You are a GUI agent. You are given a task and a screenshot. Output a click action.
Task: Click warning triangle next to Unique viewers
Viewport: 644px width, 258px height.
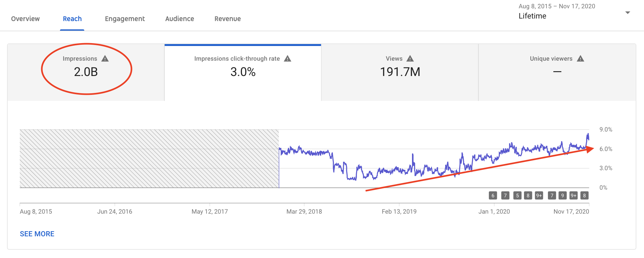(x=580, y=58)
